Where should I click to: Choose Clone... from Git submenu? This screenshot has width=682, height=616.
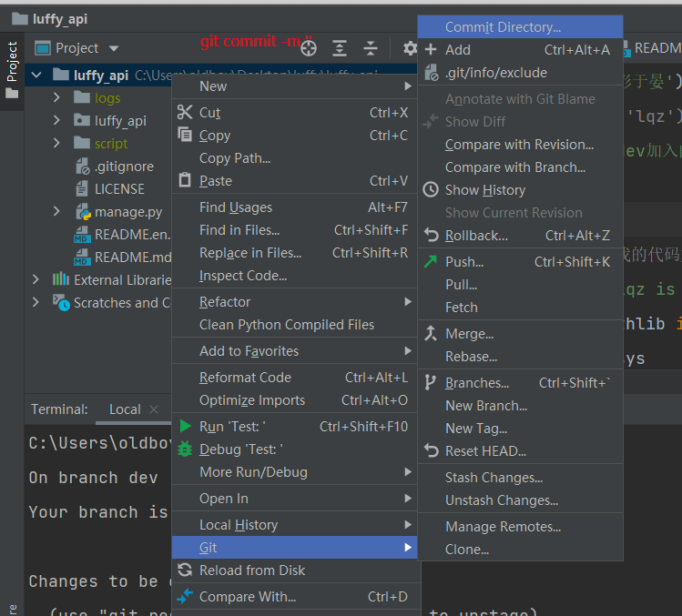pos(520,549)
